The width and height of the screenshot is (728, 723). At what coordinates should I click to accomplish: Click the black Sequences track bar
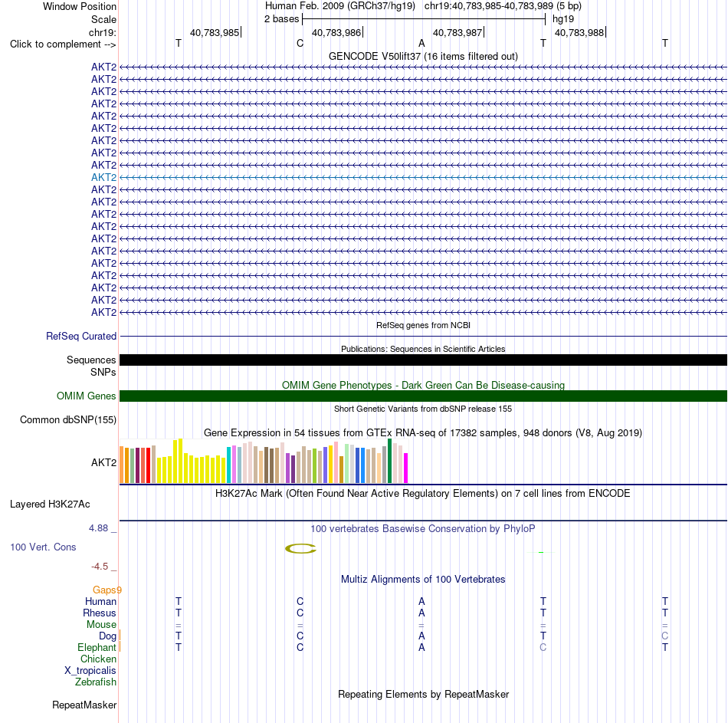(x=423, y=360)
